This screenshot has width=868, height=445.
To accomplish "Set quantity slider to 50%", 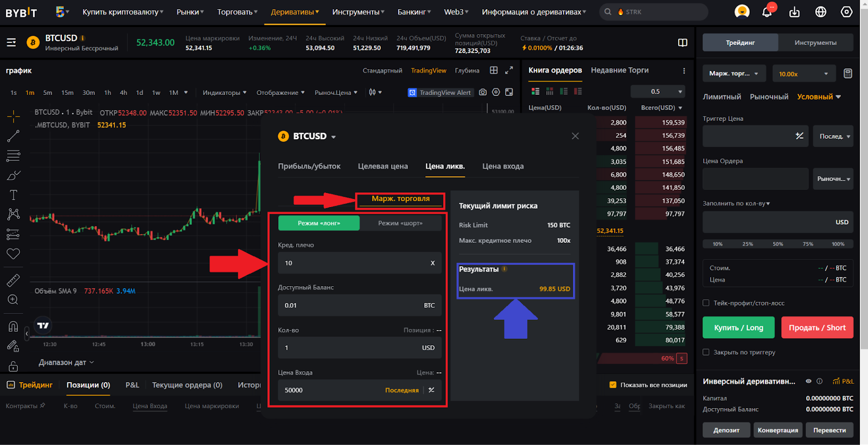I will [778, 244].
